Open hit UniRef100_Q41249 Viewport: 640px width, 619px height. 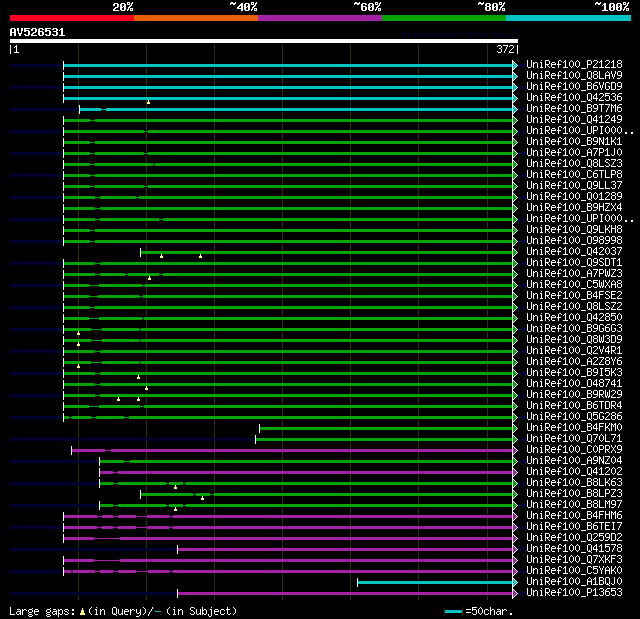click(x=574, y=120)
